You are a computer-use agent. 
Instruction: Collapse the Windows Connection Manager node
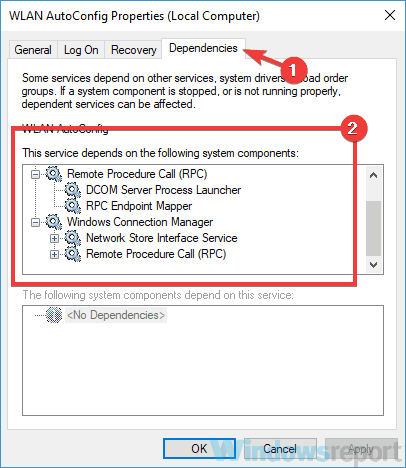click(x=35, y=222)
